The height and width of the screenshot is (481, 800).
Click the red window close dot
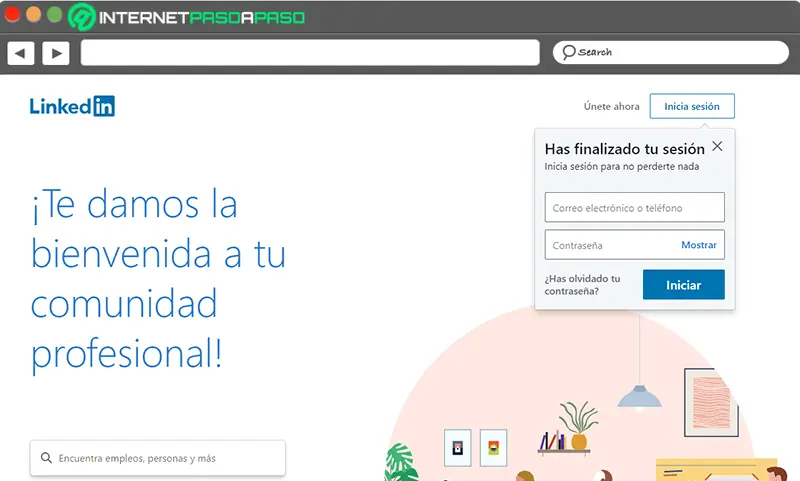coord(12,14)
